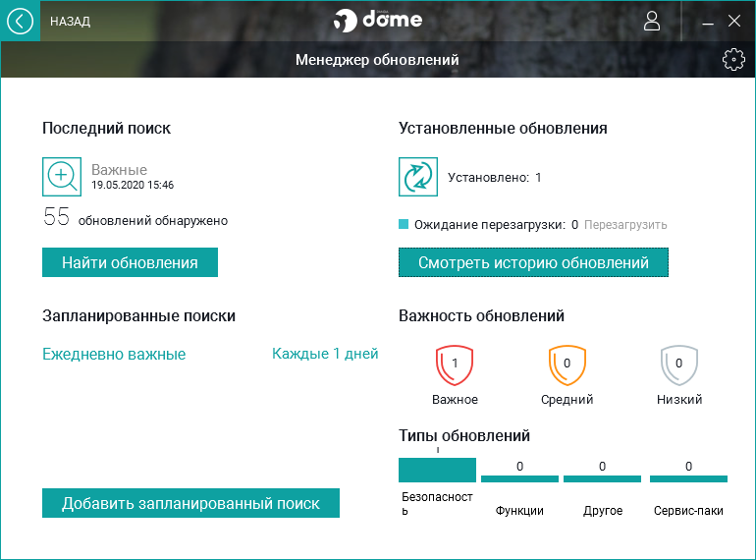Select the orange Средний shield icon
Image resolution: width=756 pixels, height=560 pixels.
[567, 364]
